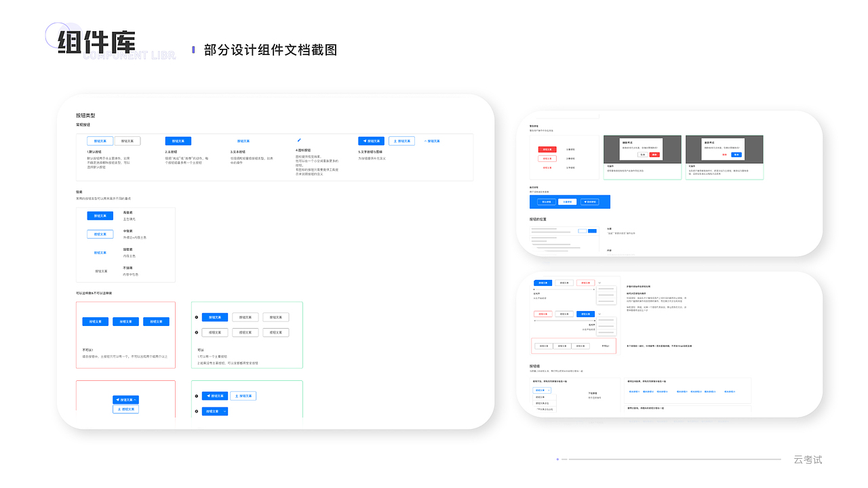Expand blue send button with caret in red card
The width and height of the screenshot is (868, 488).
click(x=125, y=400)
